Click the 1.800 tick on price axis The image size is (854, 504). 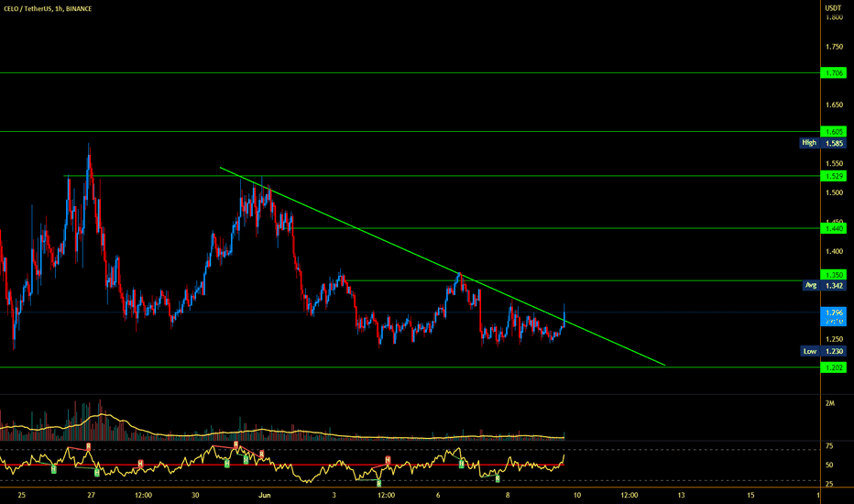click(x=834, y=17)
